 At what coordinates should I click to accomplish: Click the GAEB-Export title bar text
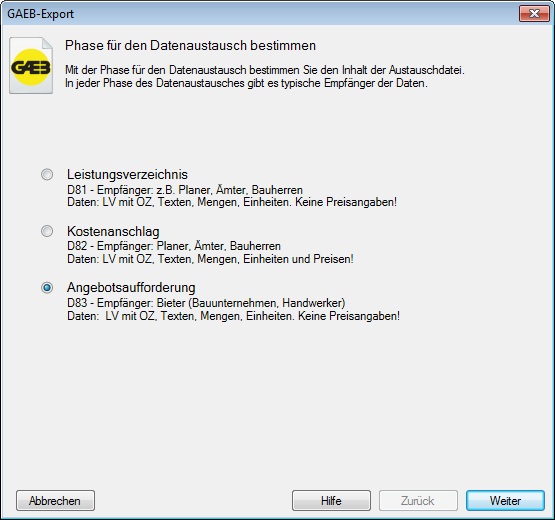click(40, 14)
